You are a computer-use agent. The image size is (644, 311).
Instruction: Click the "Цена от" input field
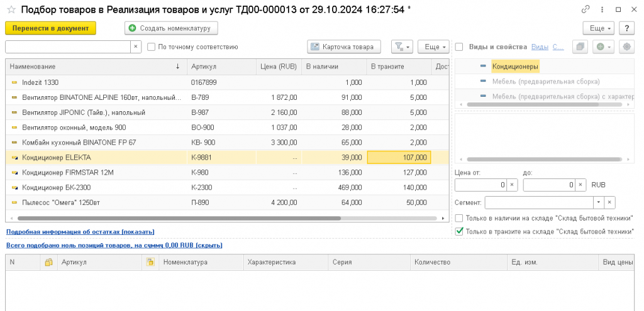[480, 185]
